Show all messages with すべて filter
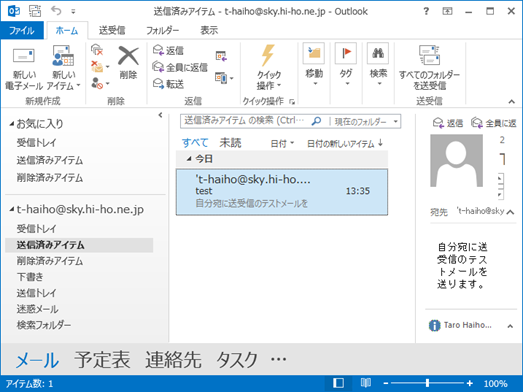Image resolution: width=523 pixels, height=392 pixels. [x=195, y=143]
